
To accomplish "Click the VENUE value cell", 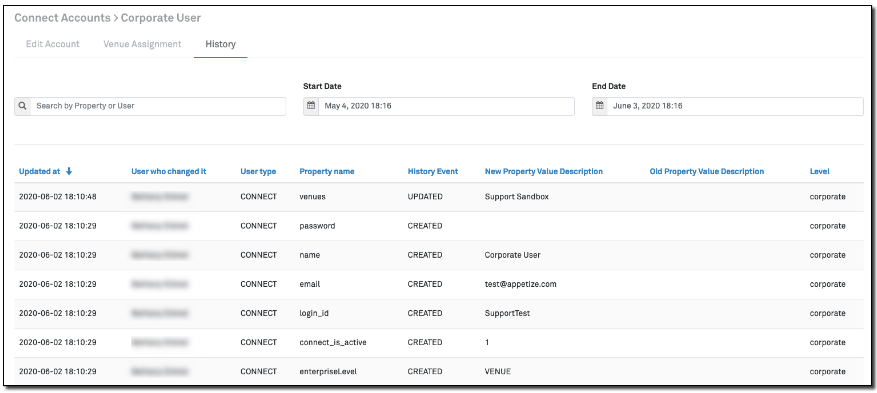I will (x=498, y=371).
